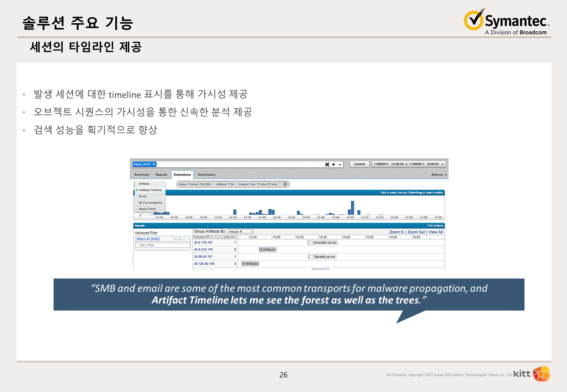Open the flgsajeb.ce.ms file artifact
Image resolution: width=567 pixels, height=392 pixels.
pos(324,256)
